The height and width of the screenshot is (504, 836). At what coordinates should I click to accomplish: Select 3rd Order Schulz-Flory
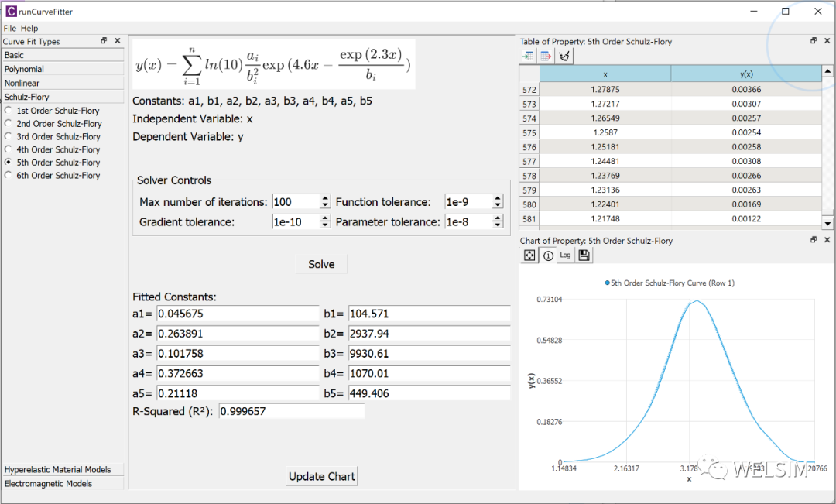tap(53, 136)
